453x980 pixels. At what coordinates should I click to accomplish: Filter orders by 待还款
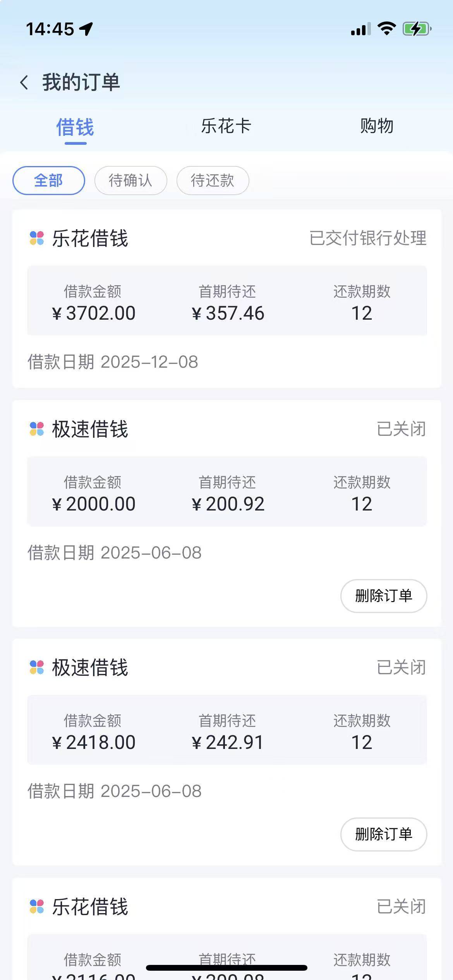(x=213, y=180)
